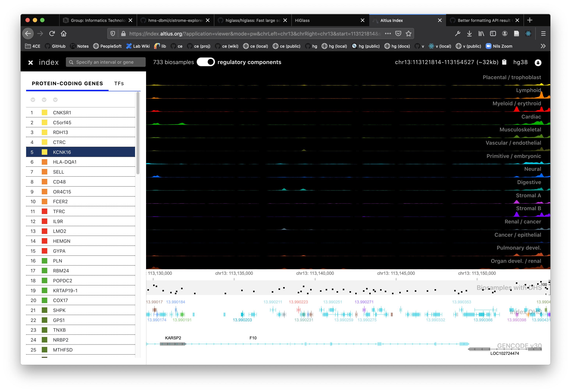The image size is (571, 392).
Task: Open the ••• overflow menu in the address bar
Action: click(x=388, y=33)
